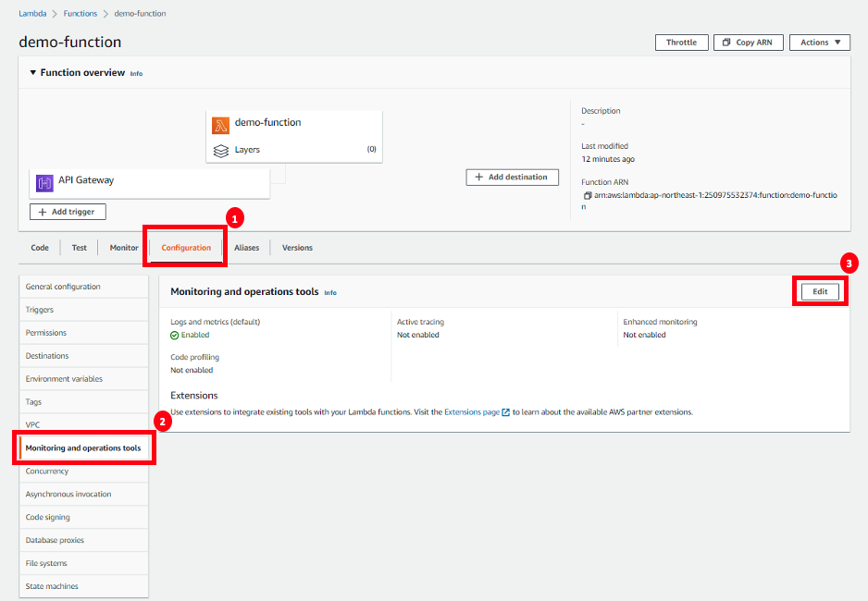Select Triggers in sidebar
Viewport: 868px width, 601px height.
(x=83, y=310)
